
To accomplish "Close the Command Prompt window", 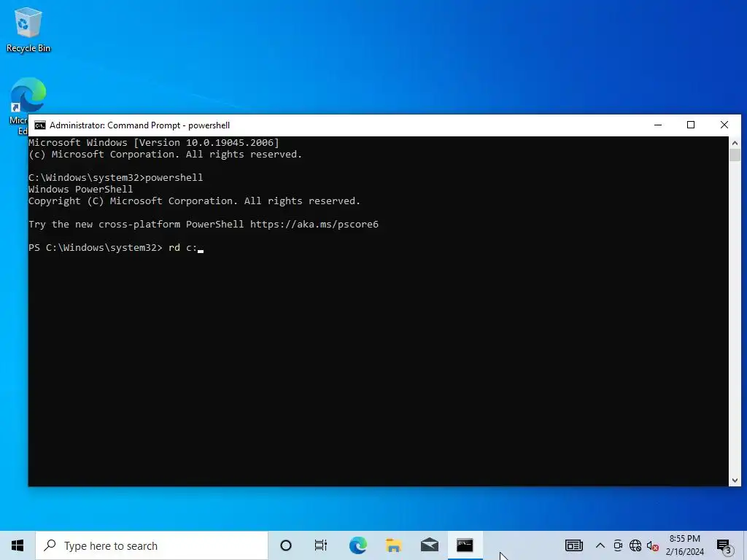I will point(724,125).
